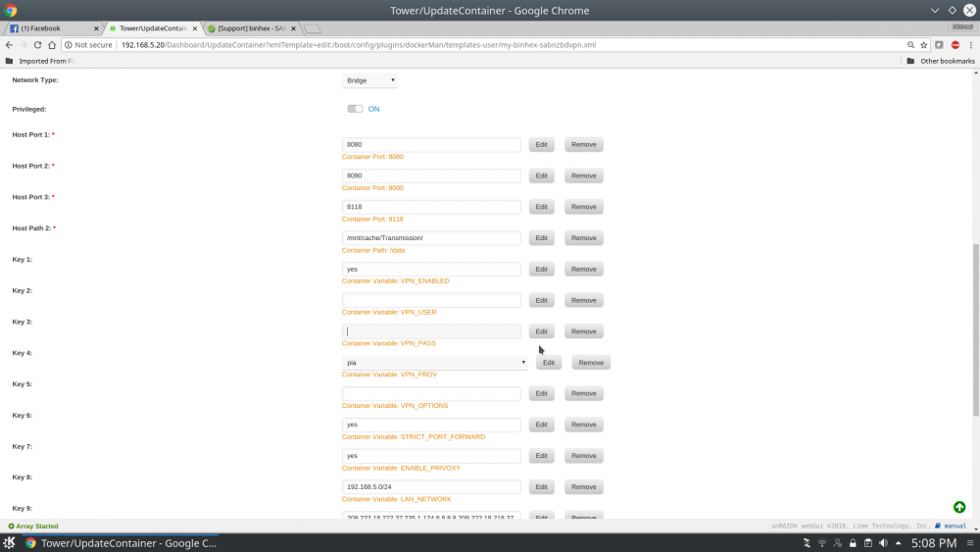Open the WiFi network tray icon
Screen dimensions: 980x552
(x=822, y=542)
